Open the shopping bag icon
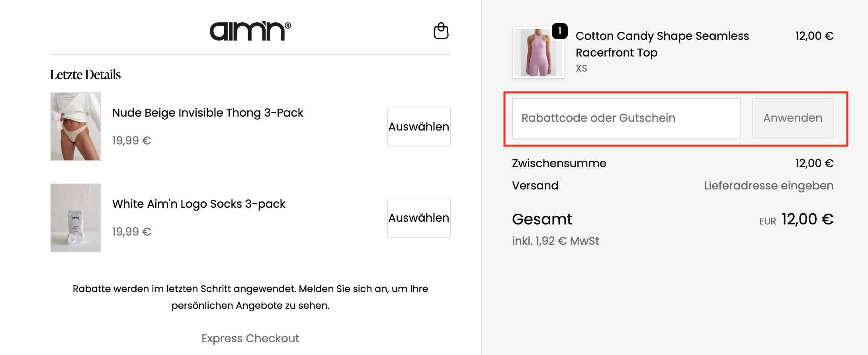Viewport: 868px width, 355px height. (441, 31)
